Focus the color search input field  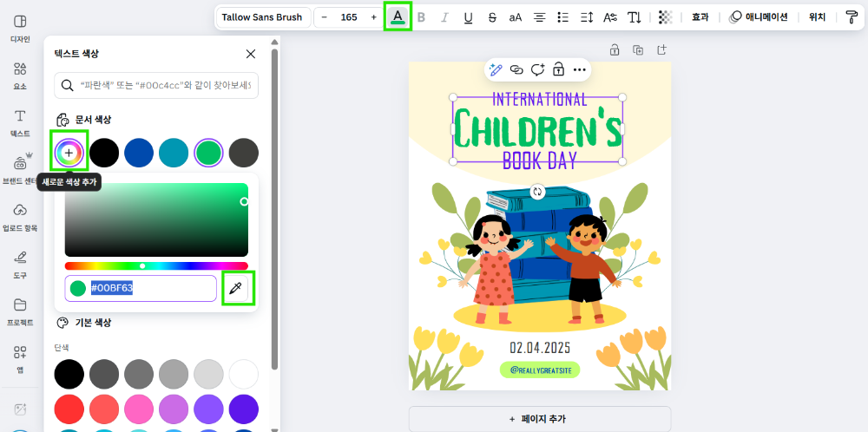click(x=156, y=85)
